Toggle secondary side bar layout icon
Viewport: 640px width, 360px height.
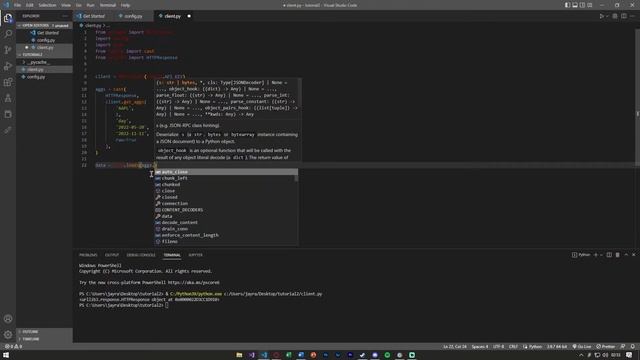pos(582,5)
